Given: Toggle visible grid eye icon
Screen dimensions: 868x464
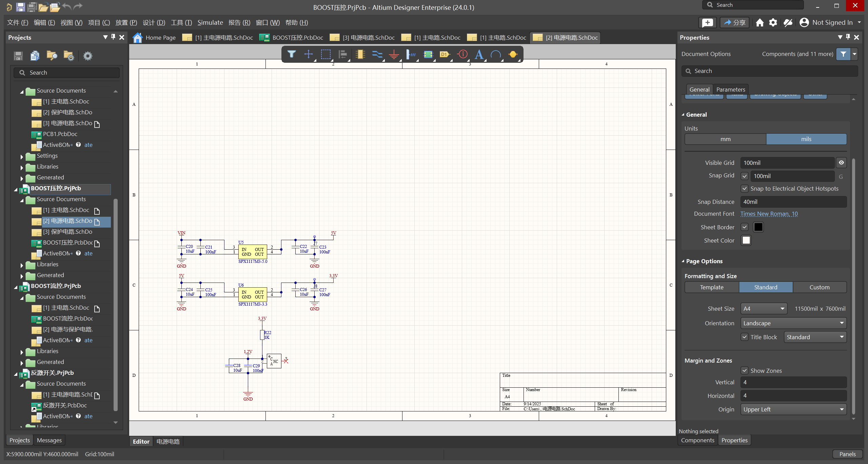Looking at the screenshot, I should 841,163.
